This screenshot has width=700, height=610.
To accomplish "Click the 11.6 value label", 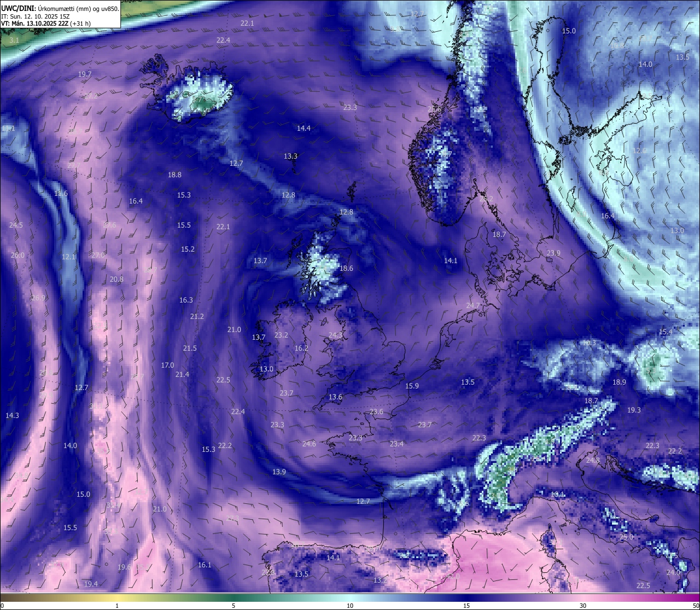I will pos(61,193).
